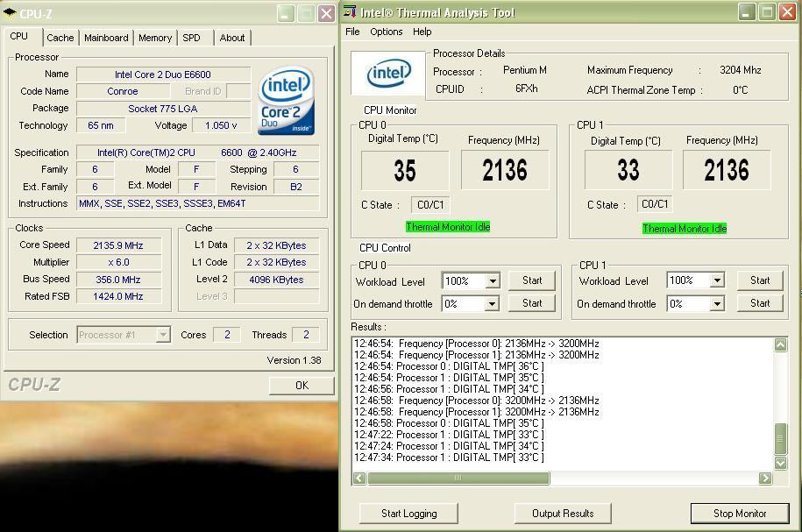Click Maximum Frequency value 3204 Mhz
Viewport: 802px width, 532px height.
(740, 70)
